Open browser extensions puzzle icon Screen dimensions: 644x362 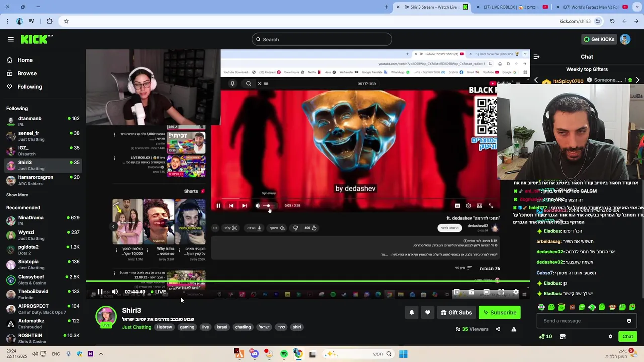click(49, 21)
